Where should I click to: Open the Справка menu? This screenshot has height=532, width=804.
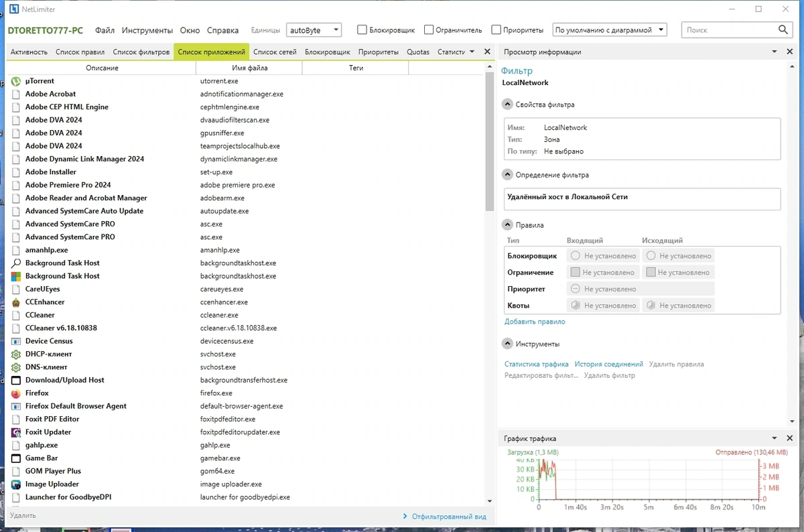point(222,30)
